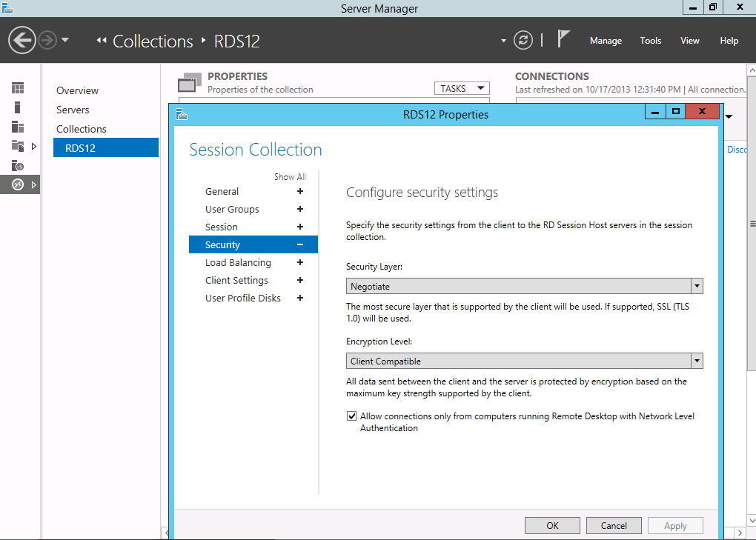The image size is (756, 540).
Task: Click the main window vertical scrollbar thumb
Action: [x=752, y=224]
